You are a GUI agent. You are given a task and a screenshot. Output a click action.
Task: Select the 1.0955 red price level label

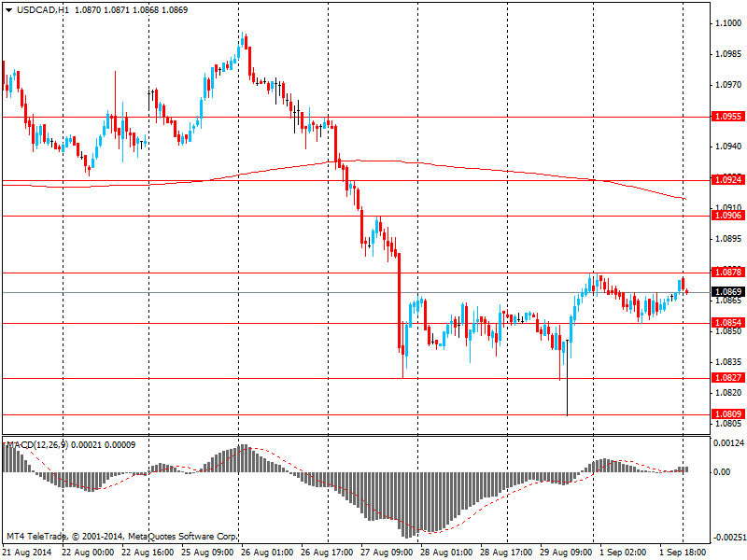click(x=727, y=117)
